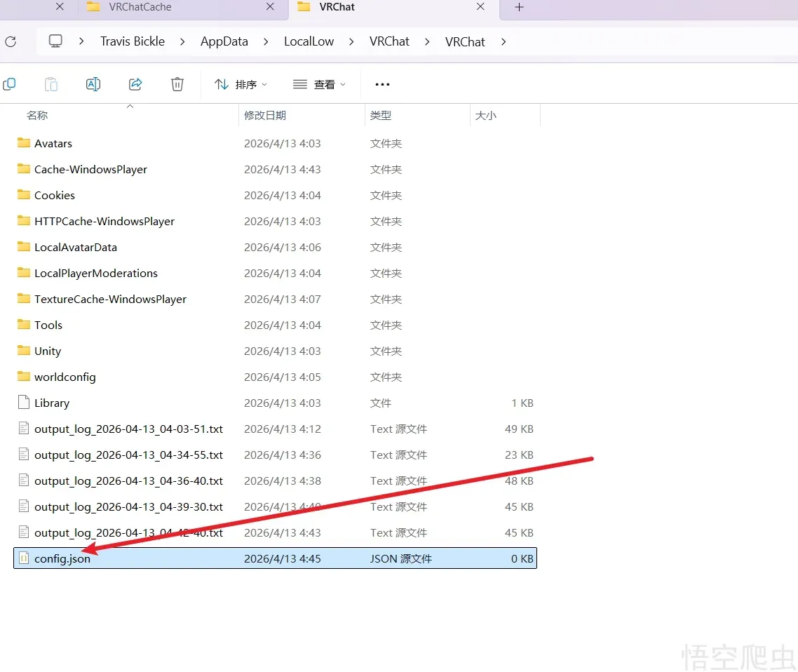Image resolution: width=798 pixels, height=672 pixels.
Task: Navigate to Travis Bickle breadcrumb folder
Action: [x=133, y=41]
